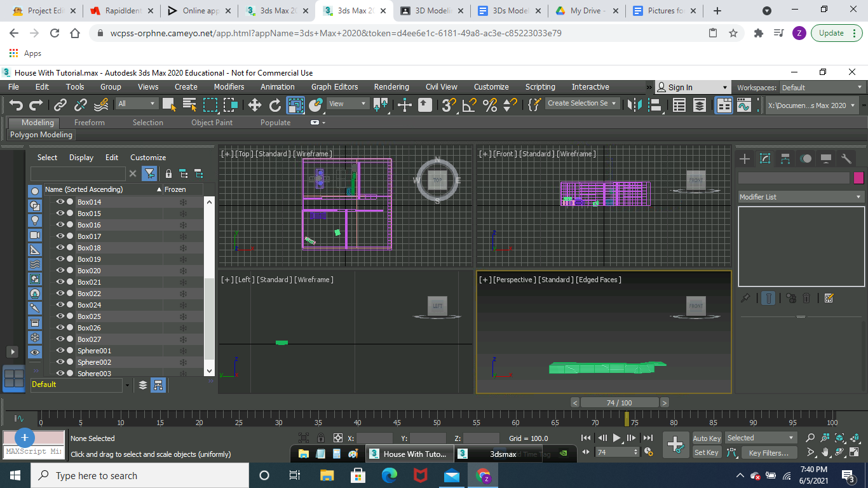
Task: Hide Sphere001 using its eye icon
Action: tap(60, 351)
